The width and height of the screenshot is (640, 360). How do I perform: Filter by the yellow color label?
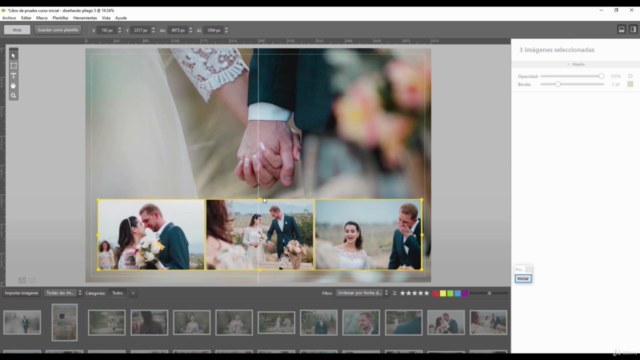[443, 293]
